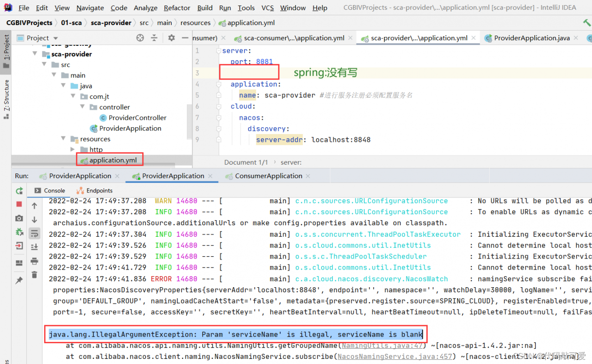The height and width of the screenshot is (364, 592).
Task: Fold the application: block at line 4
Action: pos(219,84)
